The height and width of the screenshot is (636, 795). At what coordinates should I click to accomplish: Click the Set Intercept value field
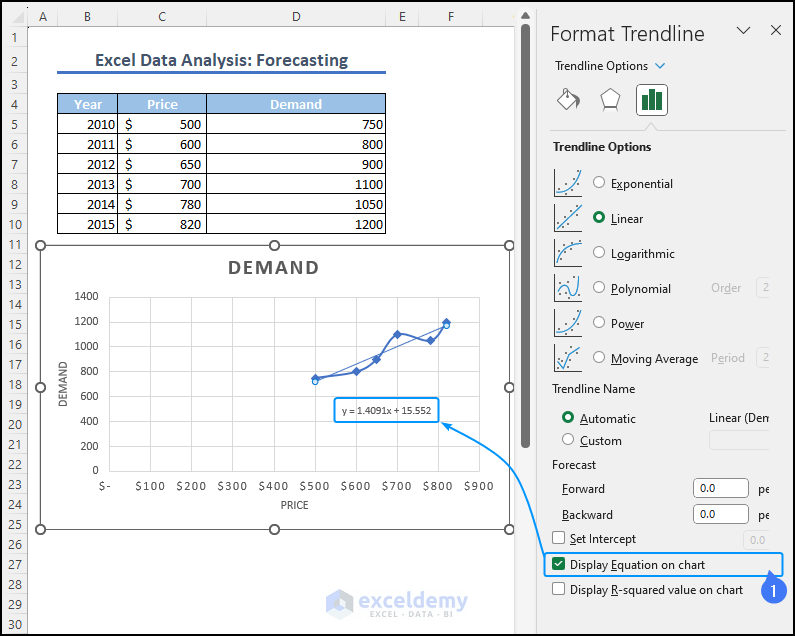(x=756, y=540)
